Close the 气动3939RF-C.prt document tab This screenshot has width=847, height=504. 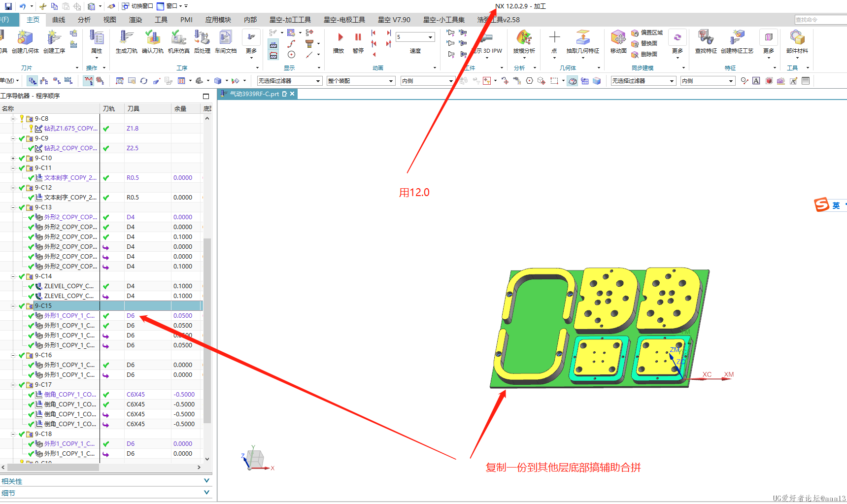point(292,94)
